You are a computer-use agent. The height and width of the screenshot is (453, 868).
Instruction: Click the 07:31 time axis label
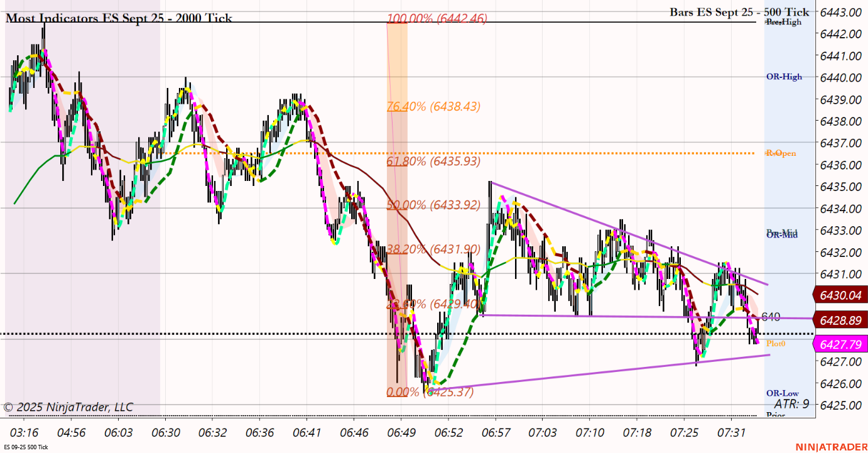pos(730,433)
